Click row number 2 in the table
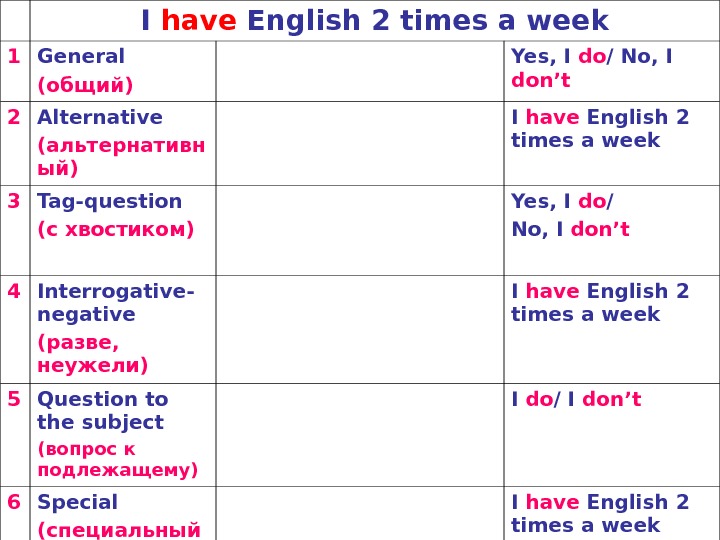The height and width of the screenshot is (540, 720). pos(14,118)
